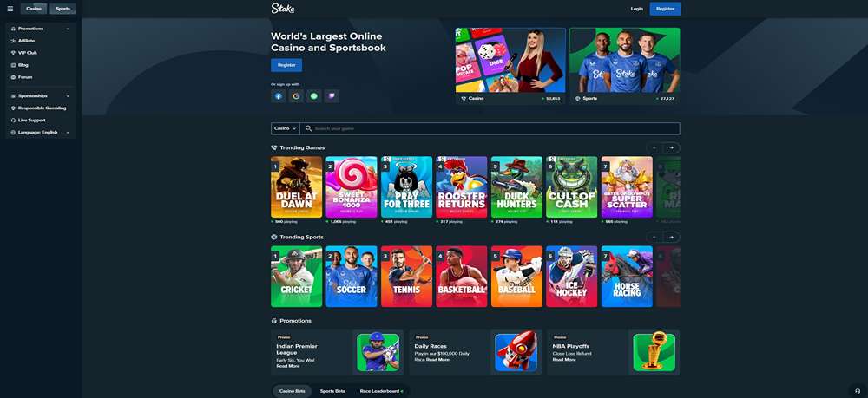This screenshot has height=398, width=868.
Task: Click the Forum icon in sidebar
Action: (x=13, y=77)
